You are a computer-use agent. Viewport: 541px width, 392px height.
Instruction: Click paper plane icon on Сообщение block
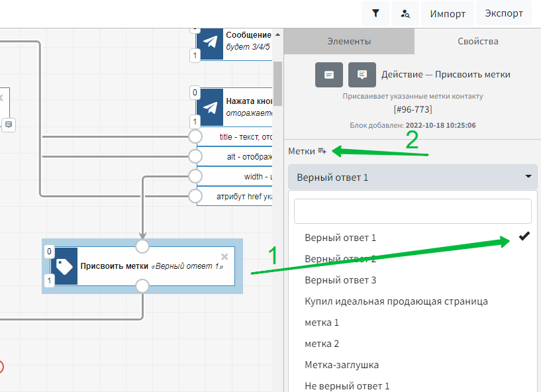[210, 42]
